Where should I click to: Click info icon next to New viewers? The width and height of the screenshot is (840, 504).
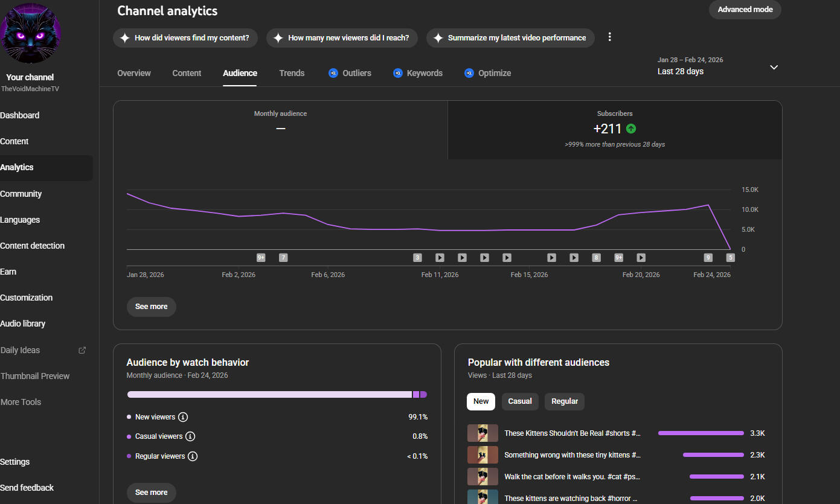pos(184,417)
